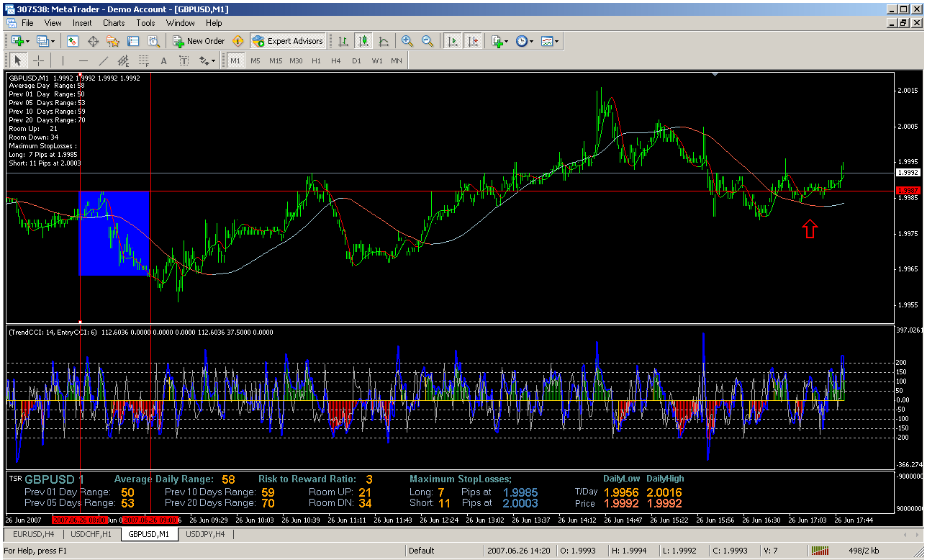The height and width of the screenshot is (560, 927).
Task: Open the Charts menu
Action: [x=114, y=23]
